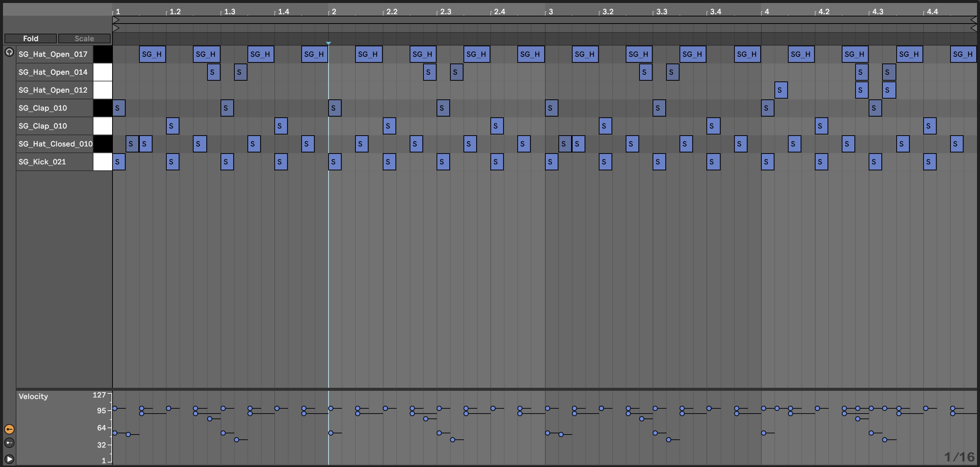Select the darker SG_Hat_Open_014 note after 1.3
The image size is (980, 467).
[x=240, y=72]
